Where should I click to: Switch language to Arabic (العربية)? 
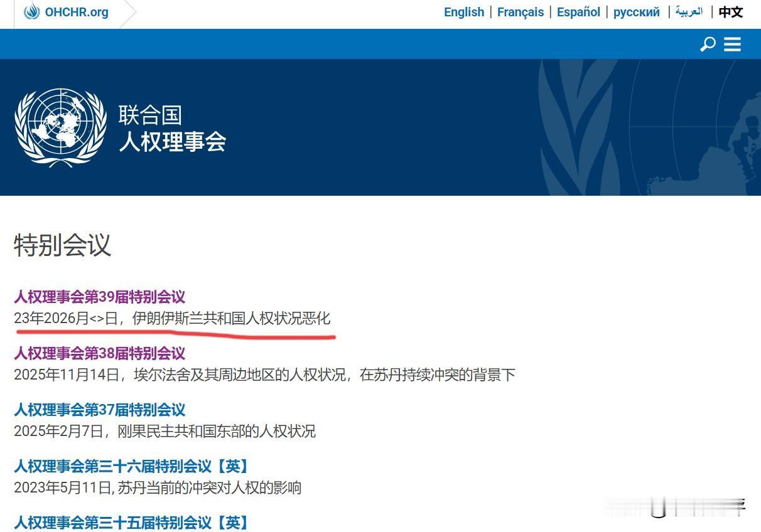click(689, 11)
